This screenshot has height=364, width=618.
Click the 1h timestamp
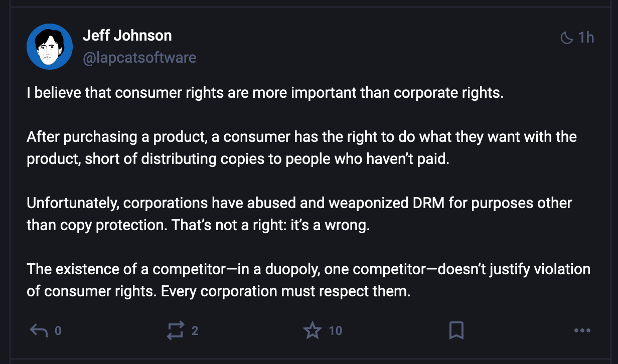586,38
